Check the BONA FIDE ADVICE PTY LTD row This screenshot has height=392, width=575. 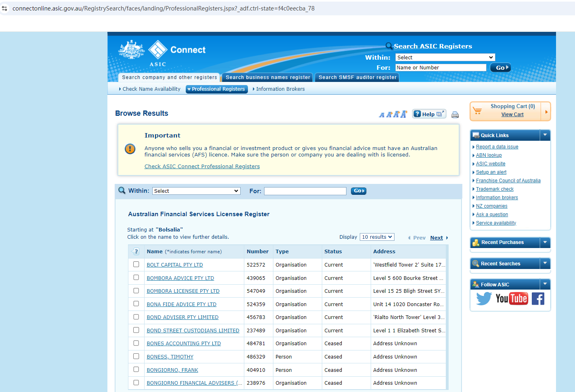point(136,304)
